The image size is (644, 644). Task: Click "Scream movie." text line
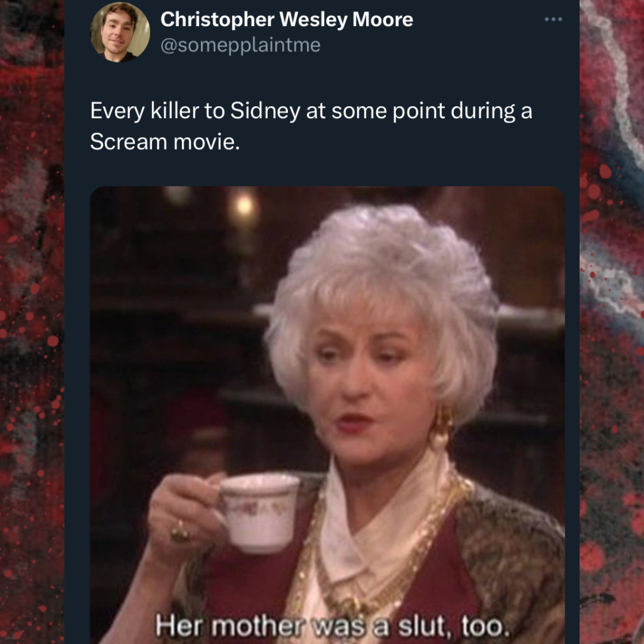point(165,142)
